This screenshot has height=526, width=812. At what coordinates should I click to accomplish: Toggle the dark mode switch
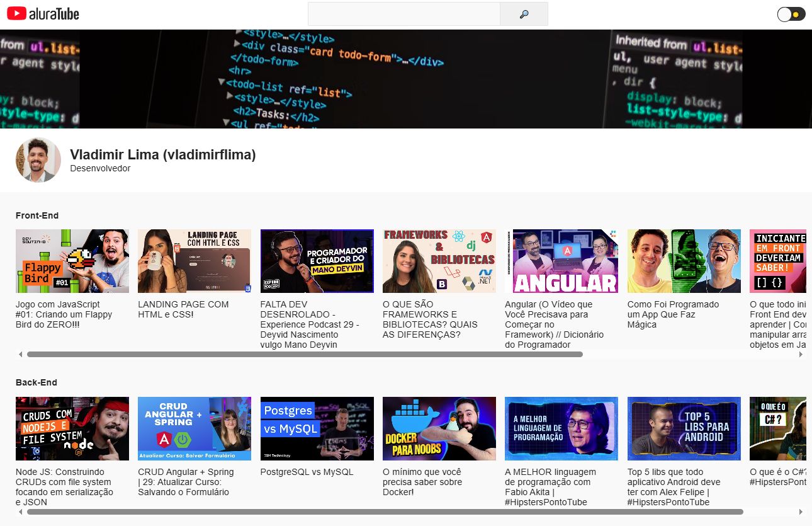click(791, 14)
